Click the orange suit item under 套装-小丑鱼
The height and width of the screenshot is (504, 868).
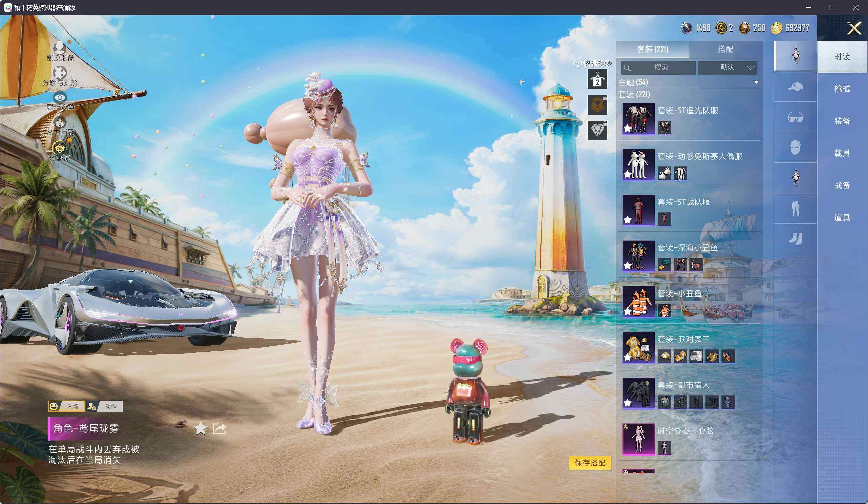[664, 311]
